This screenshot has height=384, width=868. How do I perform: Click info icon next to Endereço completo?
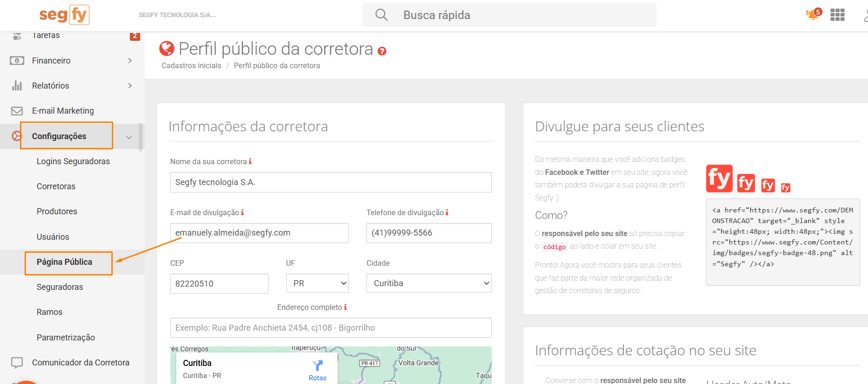[x=345, y=307]
